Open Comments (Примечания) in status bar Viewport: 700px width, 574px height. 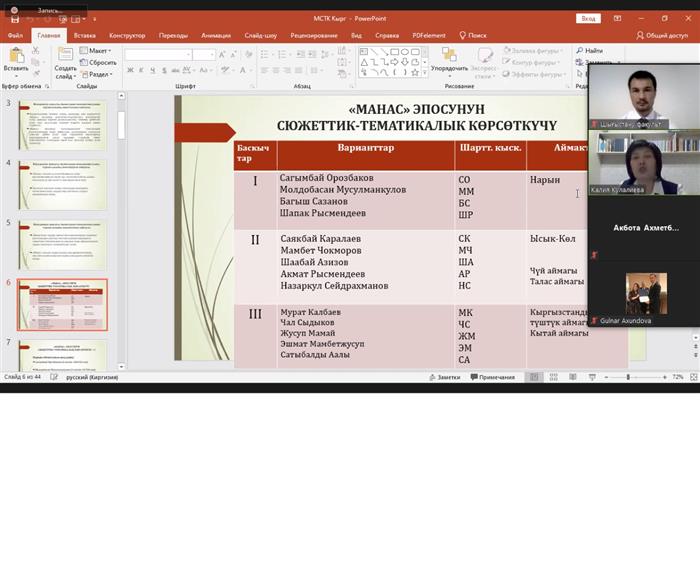[491, 377]
